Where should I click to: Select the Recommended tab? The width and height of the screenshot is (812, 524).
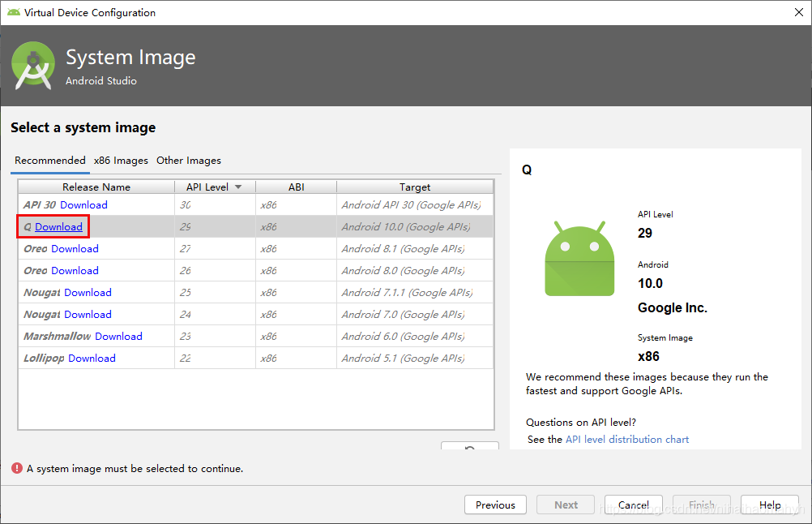pyautogui.click(x=50, y=161)
